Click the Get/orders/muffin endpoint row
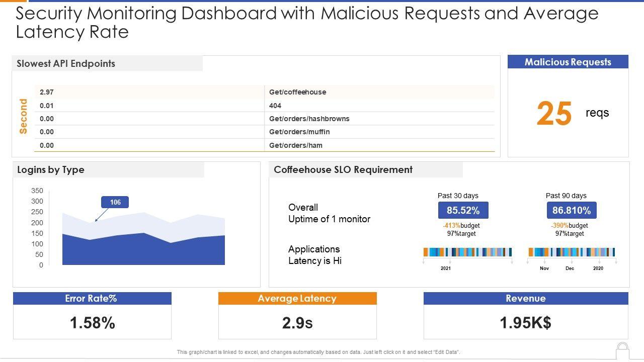644x362 pixels. pyautogui.click(x=379, y=132)
